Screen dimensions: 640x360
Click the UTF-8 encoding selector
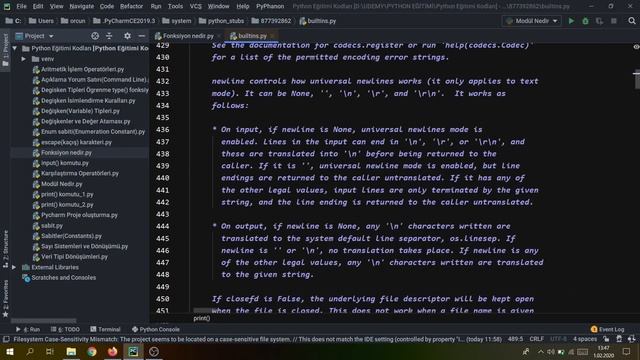click(x=558, y=339)
